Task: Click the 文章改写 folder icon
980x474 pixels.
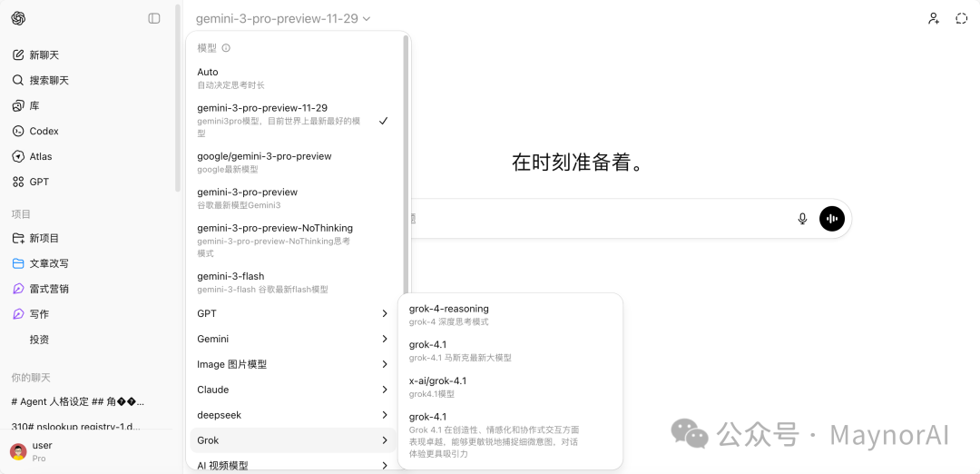Action: pos(18,263)
